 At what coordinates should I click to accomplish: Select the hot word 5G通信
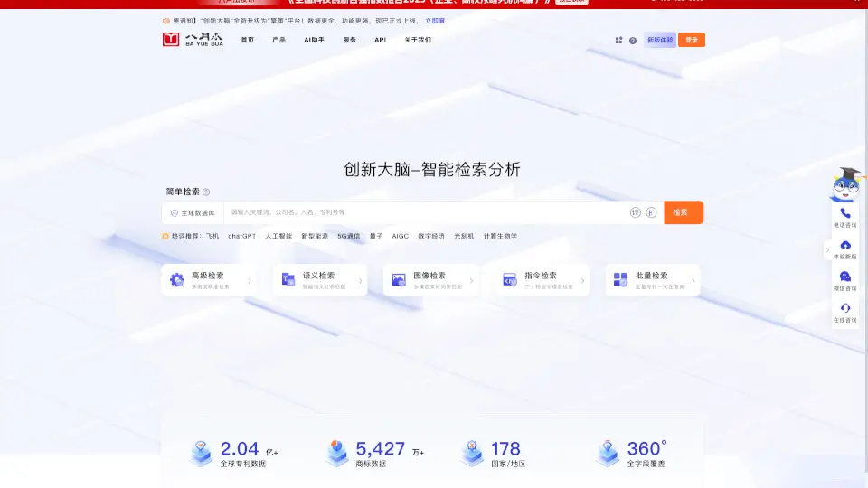(349, 236)
